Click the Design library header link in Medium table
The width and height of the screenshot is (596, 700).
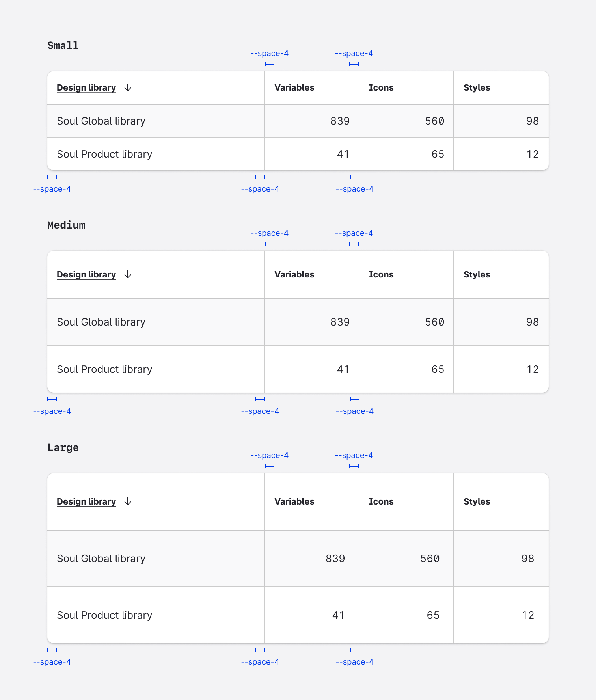pyautogui.click(x=86, y=275)
